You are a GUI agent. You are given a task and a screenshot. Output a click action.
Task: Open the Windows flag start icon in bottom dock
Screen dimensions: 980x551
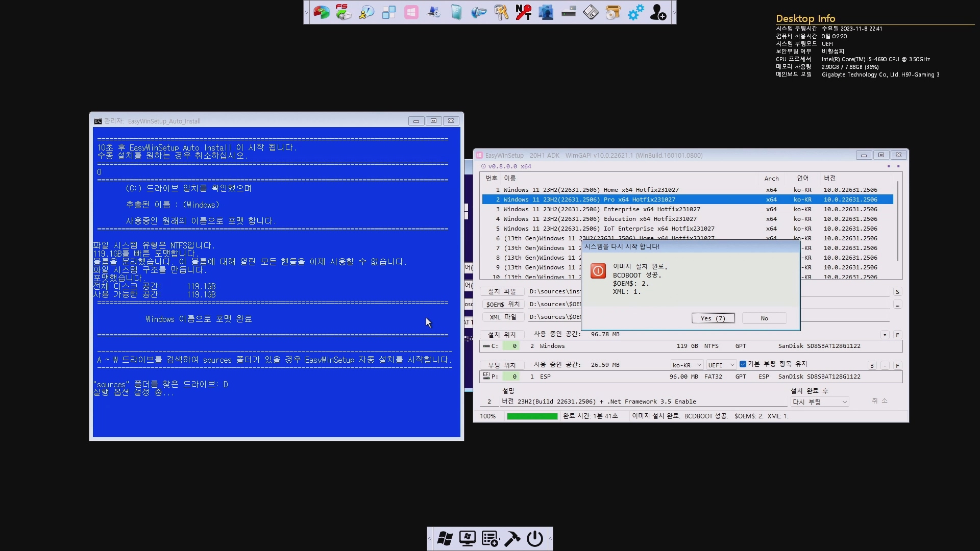click(445, 539)
